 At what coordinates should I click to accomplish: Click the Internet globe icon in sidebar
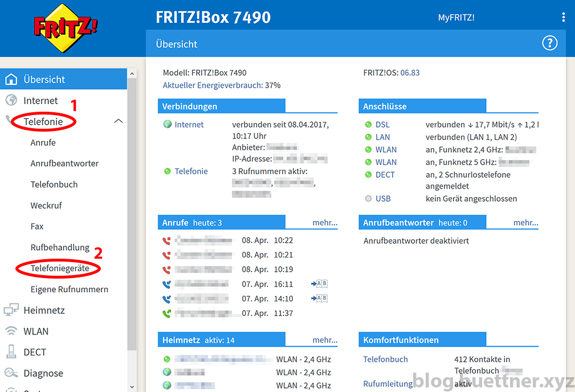(11, 100)
